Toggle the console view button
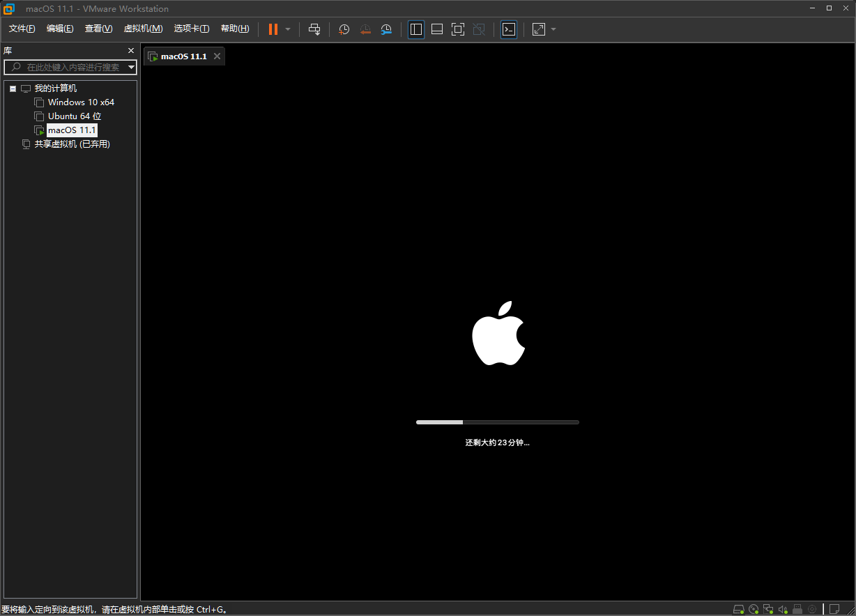The height and width of the screenshot is (616, 856). pos(509,29)
